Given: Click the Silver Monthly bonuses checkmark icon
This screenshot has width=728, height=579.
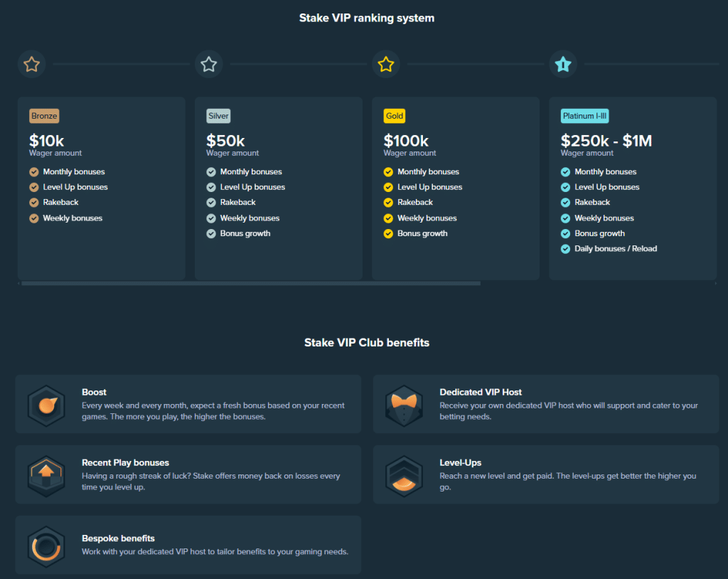Looking at the screenshot, I should click(x=211, y=172).
